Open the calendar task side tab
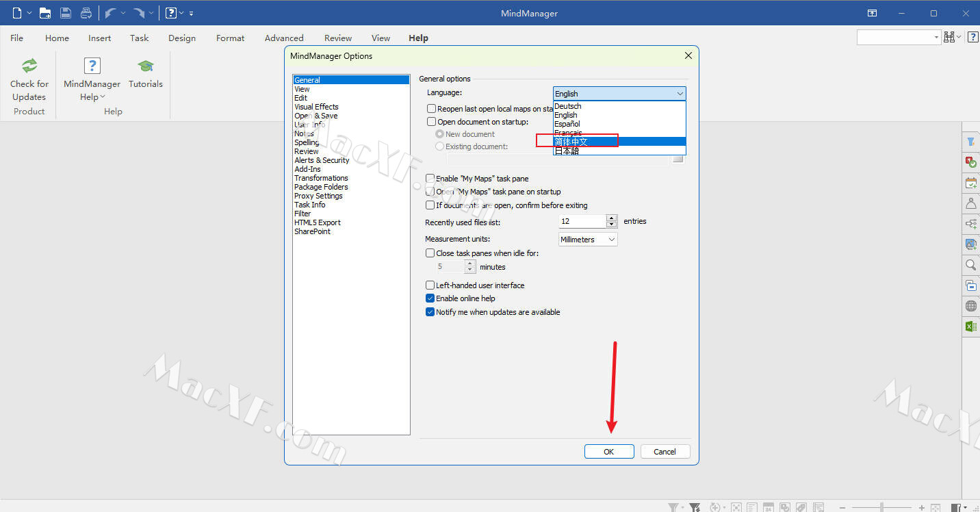Screen dimensions: 980x512 970,183
